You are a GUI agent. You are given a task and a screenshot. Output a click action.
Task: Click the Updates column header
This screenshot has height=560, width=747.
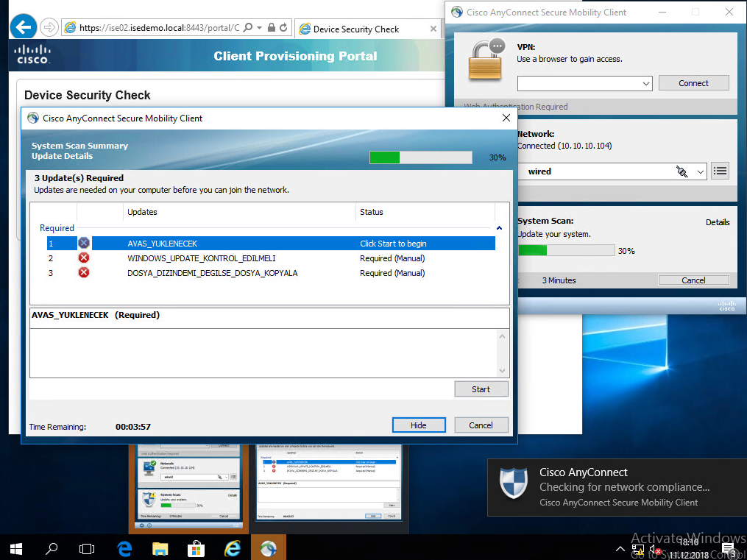240,212
